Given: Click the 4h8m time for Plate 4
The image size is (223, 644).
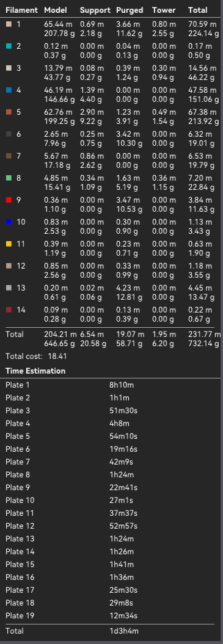Looking at the screenshot, I should coord(119,424).
